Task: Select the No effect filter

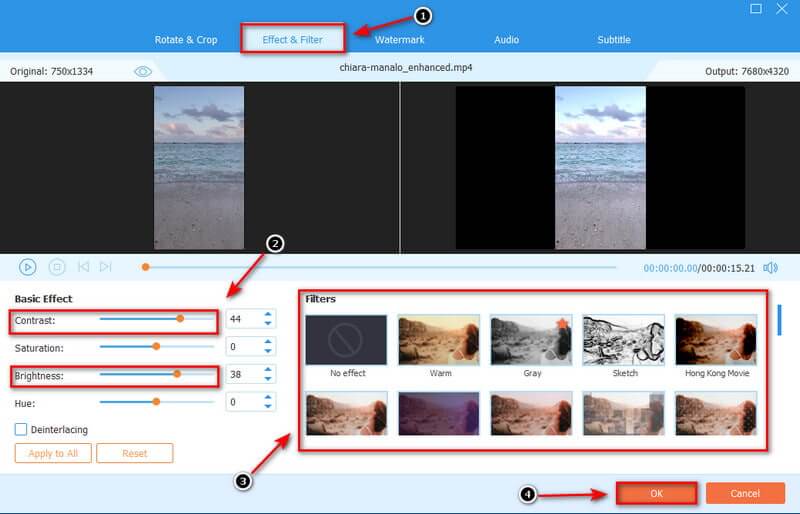Action: (346, 339)
